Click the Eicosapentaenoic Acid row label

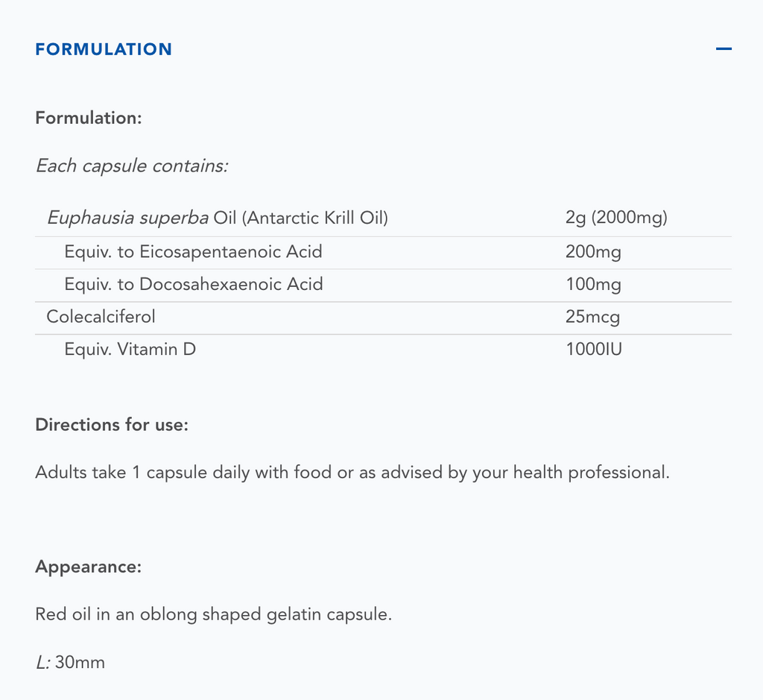coord(193,252)
